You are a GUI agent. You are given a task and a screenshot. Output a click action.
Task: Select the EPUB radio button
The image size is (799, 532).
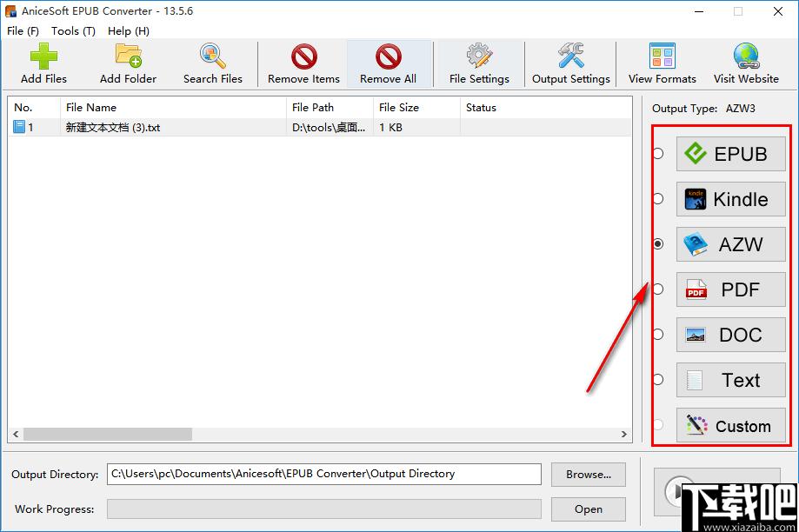click(658, 153)
